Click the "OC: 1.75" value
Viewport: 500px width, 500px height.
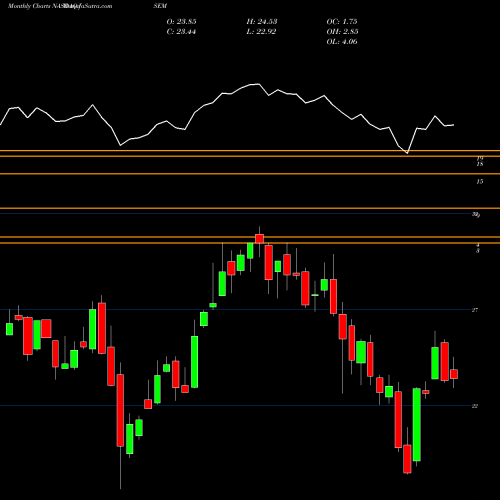click(x=342, y=22)
